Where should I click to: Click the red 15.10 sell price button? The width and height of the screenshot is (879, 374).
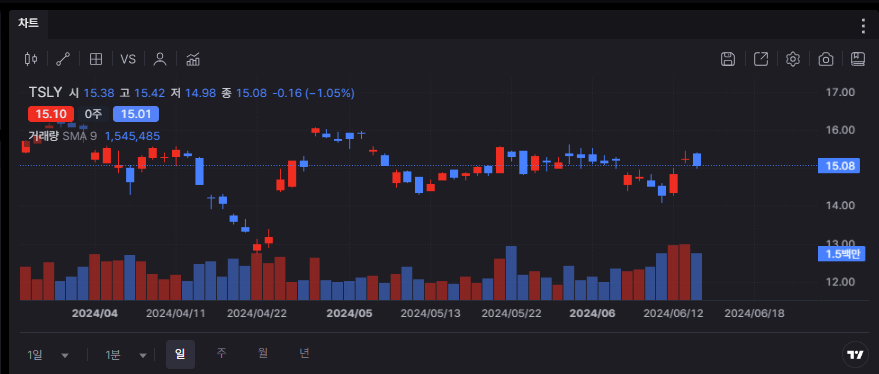coord(51,114)
